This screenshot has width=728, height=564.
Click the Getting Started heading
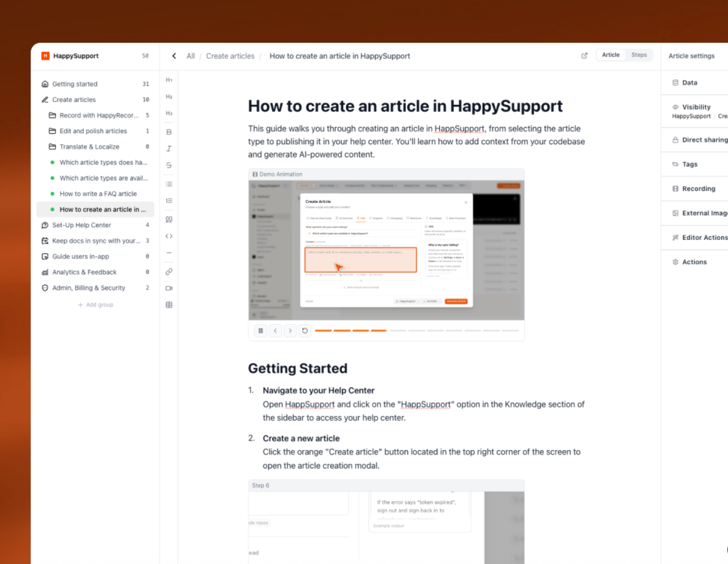298,368
